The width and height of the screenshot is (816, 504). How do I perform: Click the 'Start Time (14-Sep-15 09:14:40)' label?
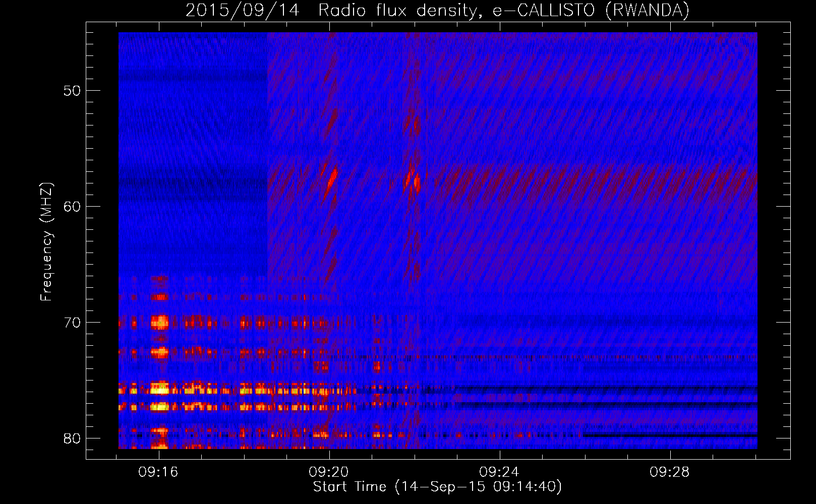tap(437, 487)
